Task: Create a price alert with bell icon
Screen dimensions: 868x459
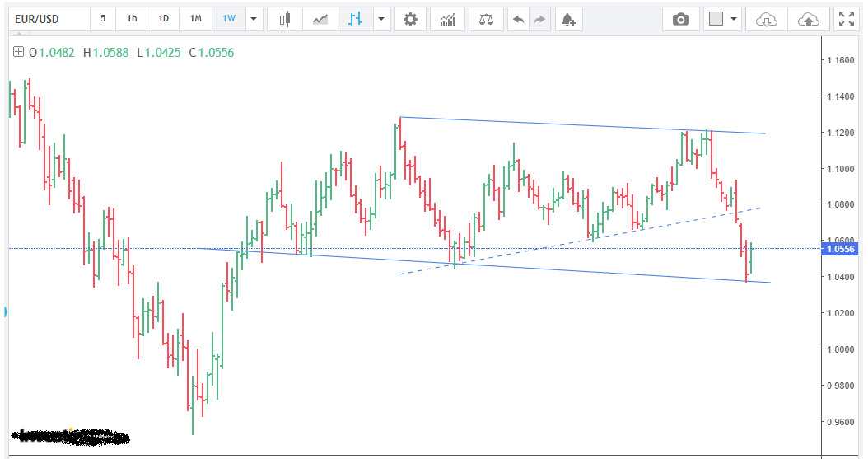Action: [568, 19]
